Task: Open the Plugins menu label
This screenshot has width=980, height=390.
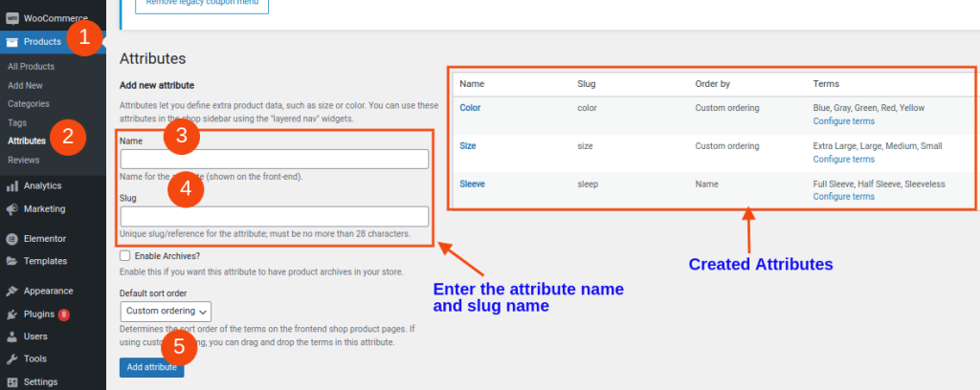Action: pyautogui.click(x=39, y=314)
